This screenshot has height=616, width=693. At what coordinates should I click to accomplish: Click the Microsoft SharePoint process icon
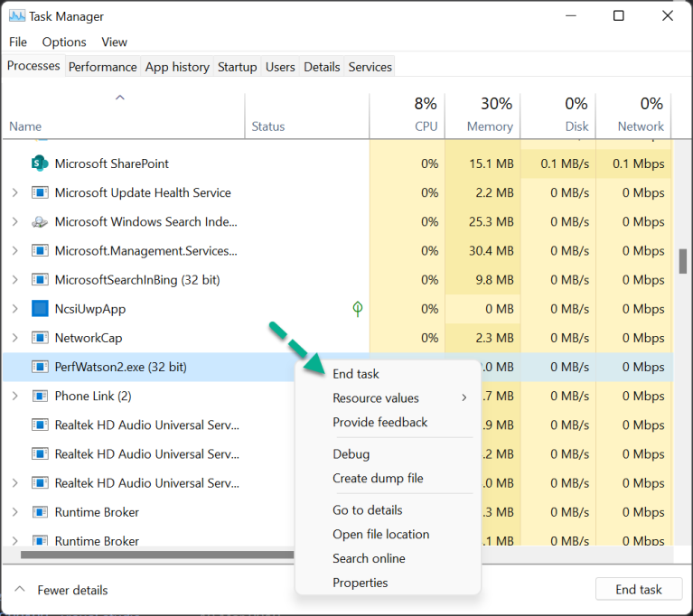point(40,163)
